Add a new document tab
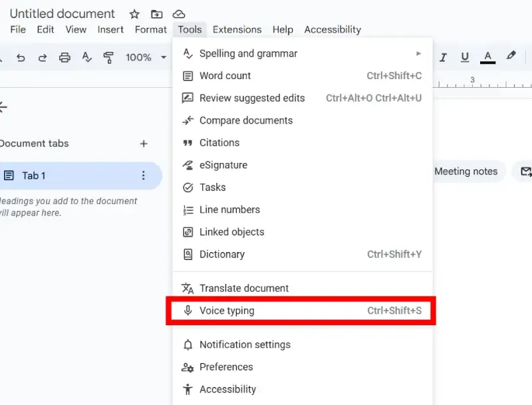Image resolution: width=532 pixels, height=405 pixels. pyautogui.click(x=143, y=144)
